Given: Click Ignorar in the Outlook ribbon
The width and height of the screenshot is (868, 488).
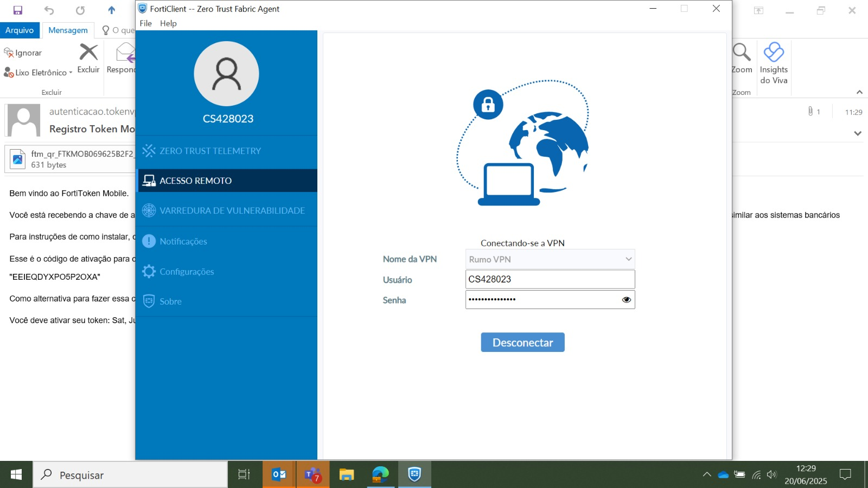Looking at the screenshot, I should 23,53.
